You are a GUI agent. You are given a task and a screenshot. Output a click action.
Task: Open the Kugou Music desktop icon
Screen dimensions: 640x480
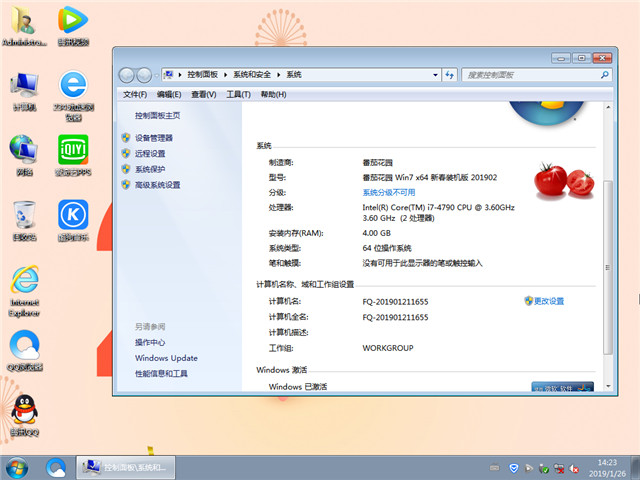pyautogui.click(x=73, y=221)
